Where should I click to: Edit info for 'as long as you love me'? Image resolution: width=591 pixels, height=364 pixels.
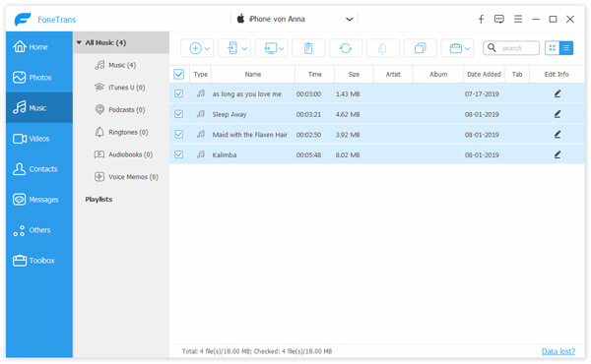(x=558, y=93)
